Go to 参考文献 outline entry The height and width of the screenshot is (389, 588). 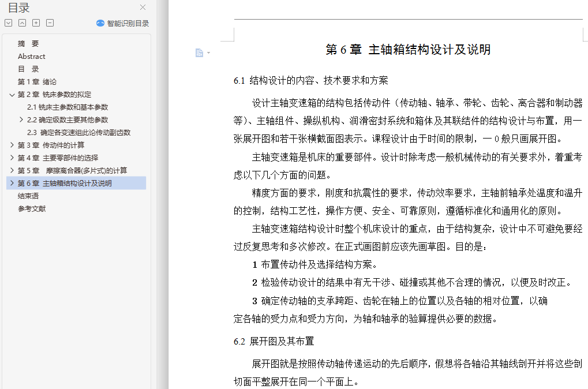(32, 208)
